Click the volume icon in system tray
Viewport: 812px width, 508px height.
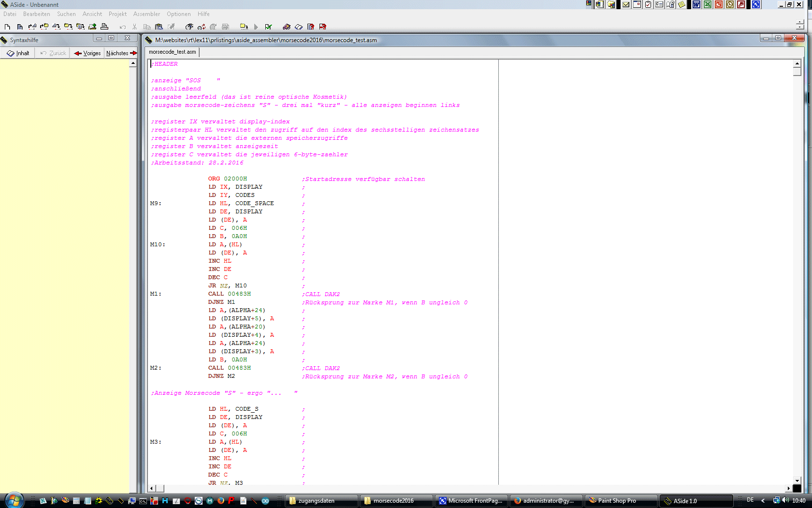(785, 500)
